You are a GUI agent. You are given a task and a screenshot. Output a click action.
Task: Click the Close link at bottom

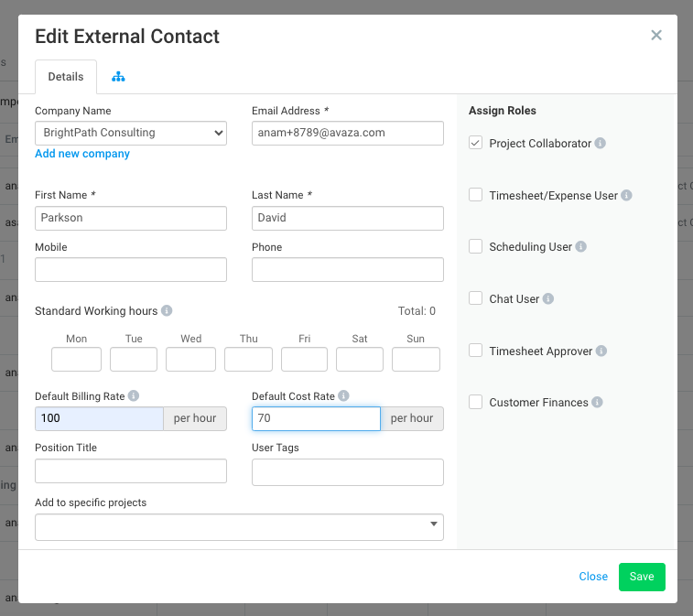[593, 577]
